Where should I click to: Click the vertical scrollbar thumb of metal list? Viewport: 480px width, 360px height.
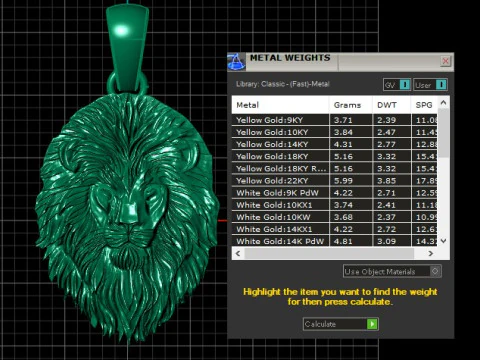coord(443,133)
